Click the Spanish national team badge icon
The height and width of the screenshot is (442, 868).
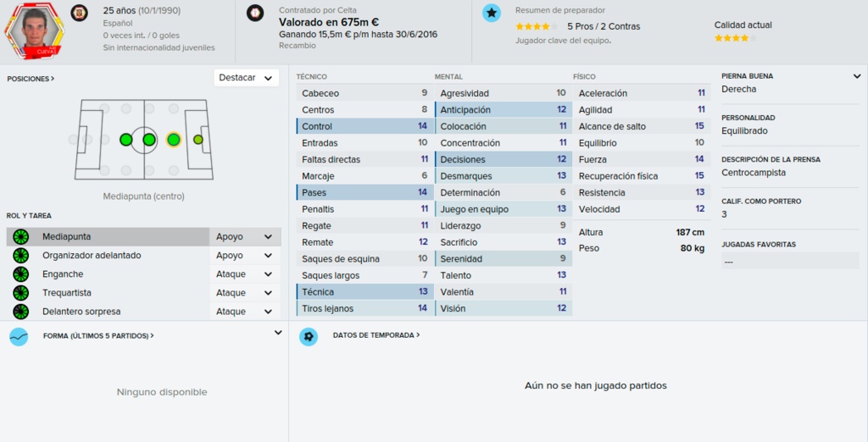[79, 13]
